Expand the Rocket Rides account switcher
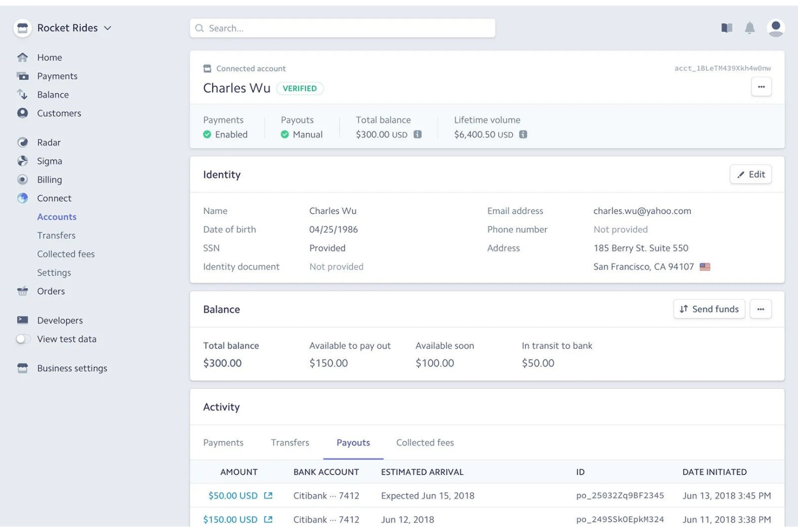This screenshot has height=532, width=798. click(107, 28)
